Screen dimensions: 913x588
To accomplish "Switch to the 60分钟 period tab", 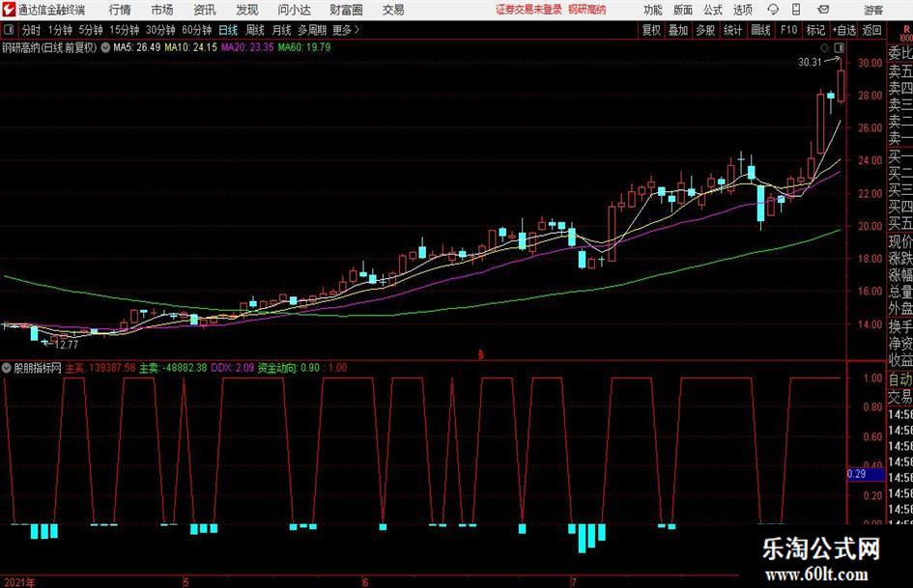I will tap(197, 30).
